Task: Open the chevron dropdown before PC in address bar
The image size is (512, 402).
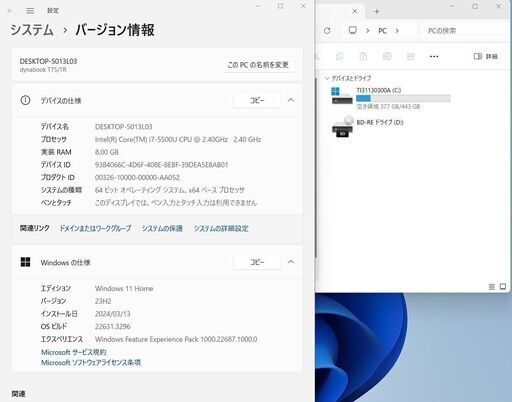Action: pos(368,31)
